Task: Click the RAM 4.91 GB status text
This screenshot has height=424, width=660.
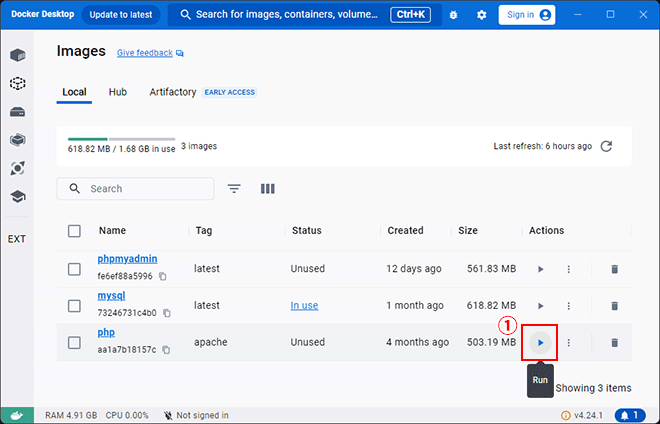Action: 71,416
